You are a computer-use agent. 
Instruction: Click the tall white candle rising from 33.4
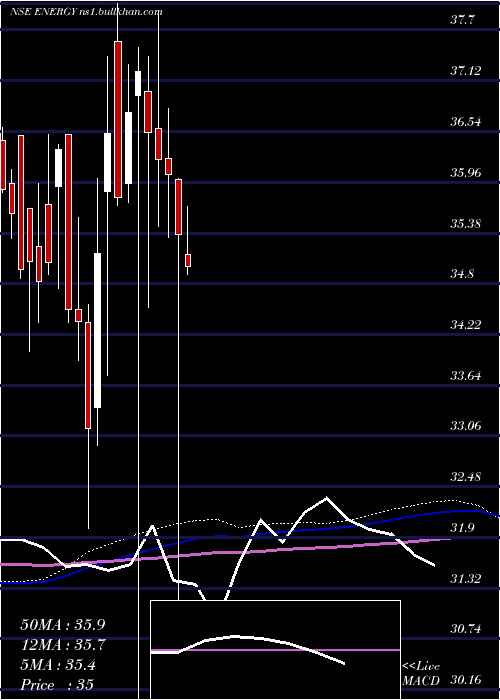click(97, 330)
